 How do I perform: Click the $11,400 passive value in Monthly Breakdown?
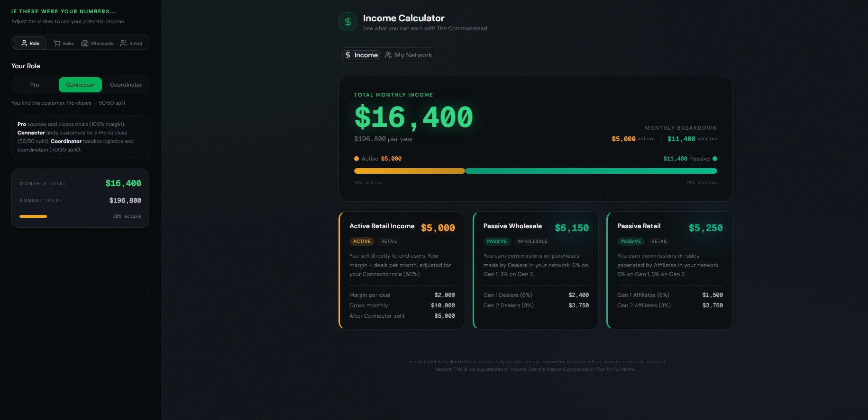[x=681, y=139]
